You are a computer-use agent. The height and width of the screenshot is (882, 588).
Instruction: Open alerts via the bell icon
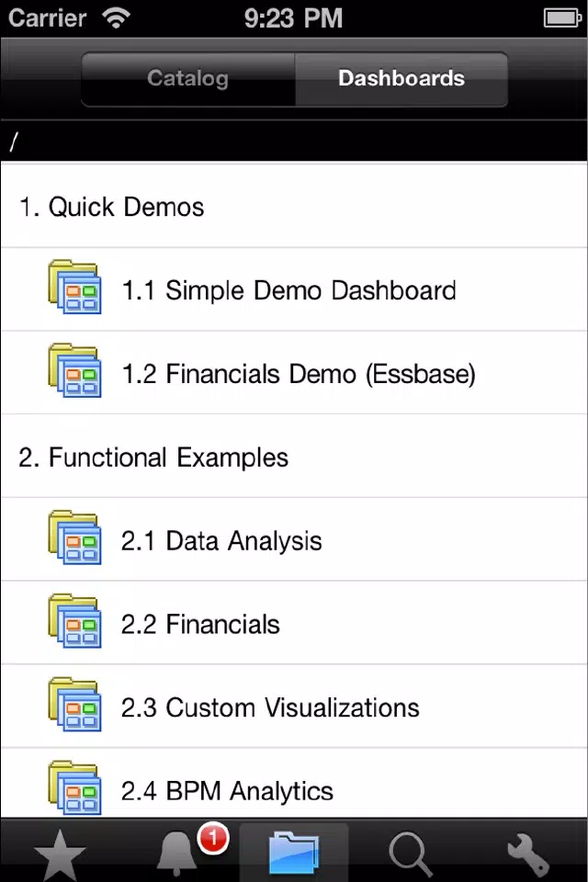point(176,854)
